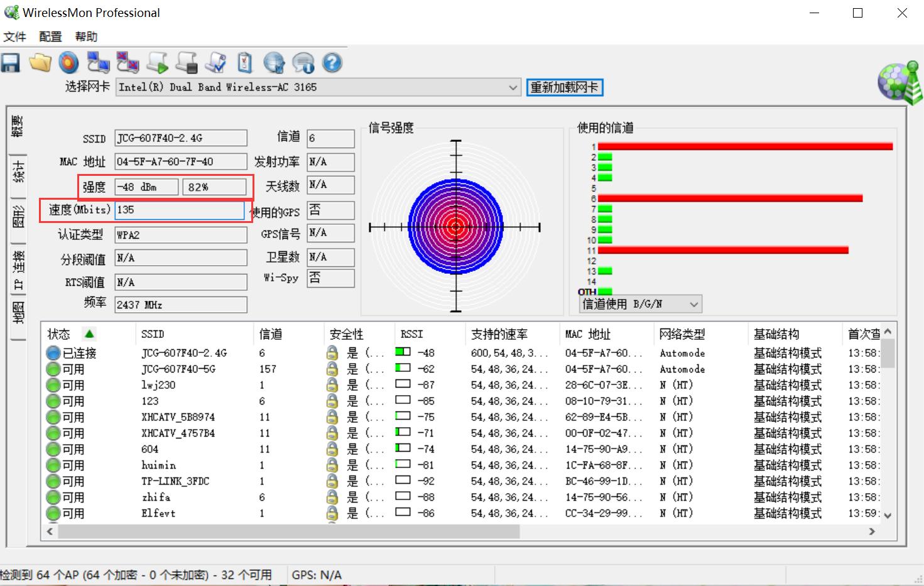Viewport: 924px width, 586px height.
Task: Open help via blue question mark icon
Action: tap(332, 63)
